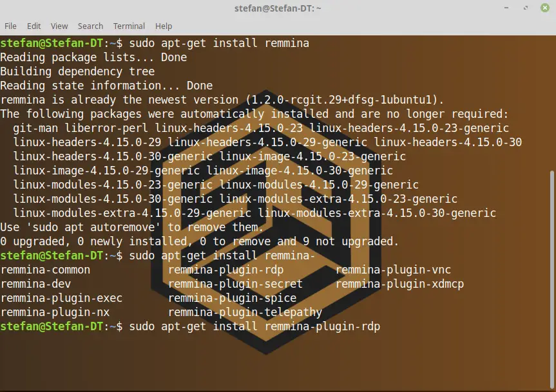Click the first prompt line installing remmina
Viewport: 556px width, 392px height.
[155, 43]
